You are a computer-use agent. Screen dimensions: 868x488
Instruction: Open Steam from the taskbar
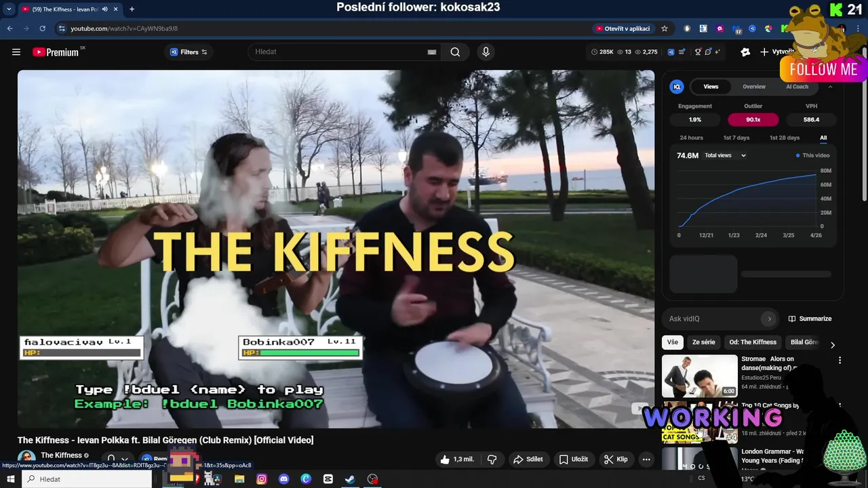(350, 479)
